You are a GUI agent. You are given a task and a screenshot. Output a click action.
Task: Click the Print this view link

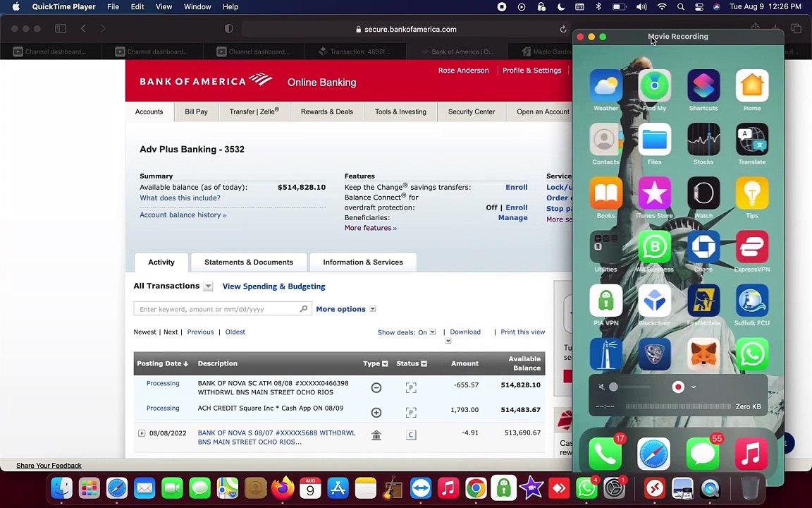pos(522,332)
